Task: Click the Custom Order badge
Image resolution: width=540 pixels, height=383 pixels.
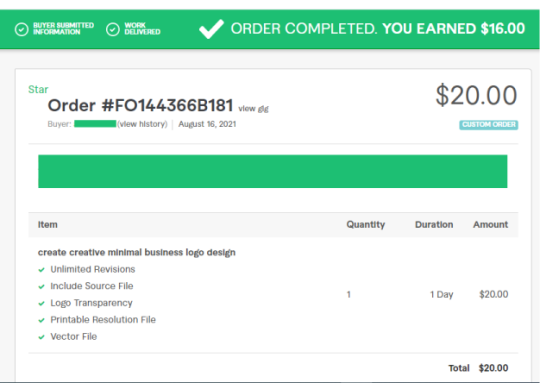Action: (x=489, y=125)
